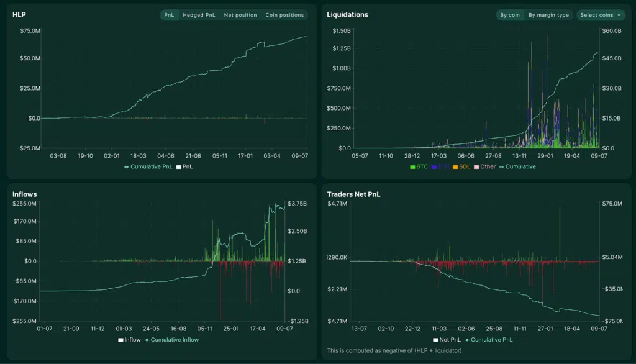Open the Select coins dropdown

click(x=601, y=15)
